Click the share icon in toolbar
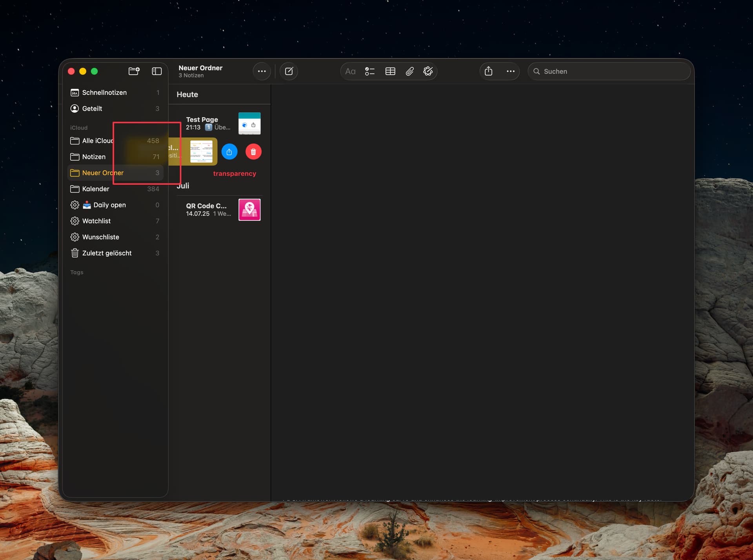753x560 pixels. [488, 71]
